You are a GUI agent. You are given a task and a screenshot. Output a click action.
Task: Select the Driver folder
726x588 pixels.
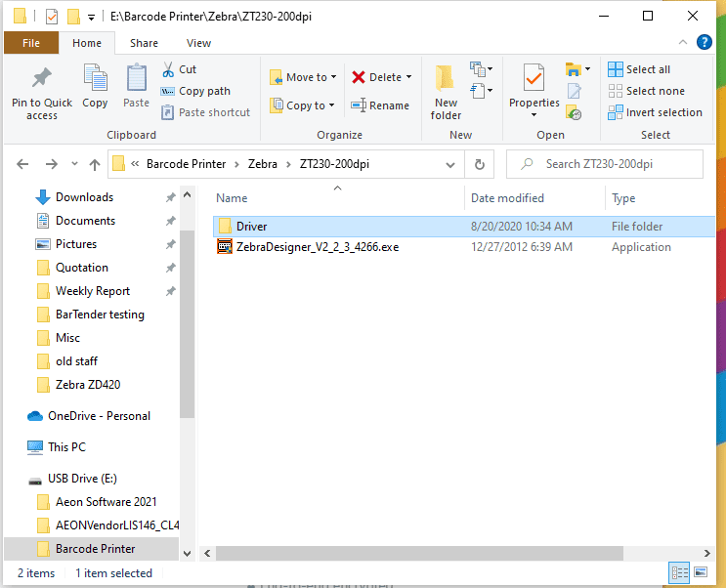464,227
